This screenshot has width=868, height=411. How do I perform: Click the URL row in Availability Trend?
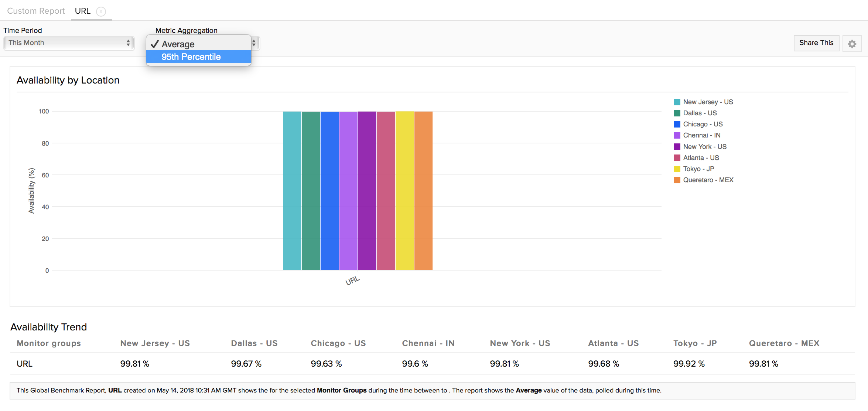coord(24,364)
